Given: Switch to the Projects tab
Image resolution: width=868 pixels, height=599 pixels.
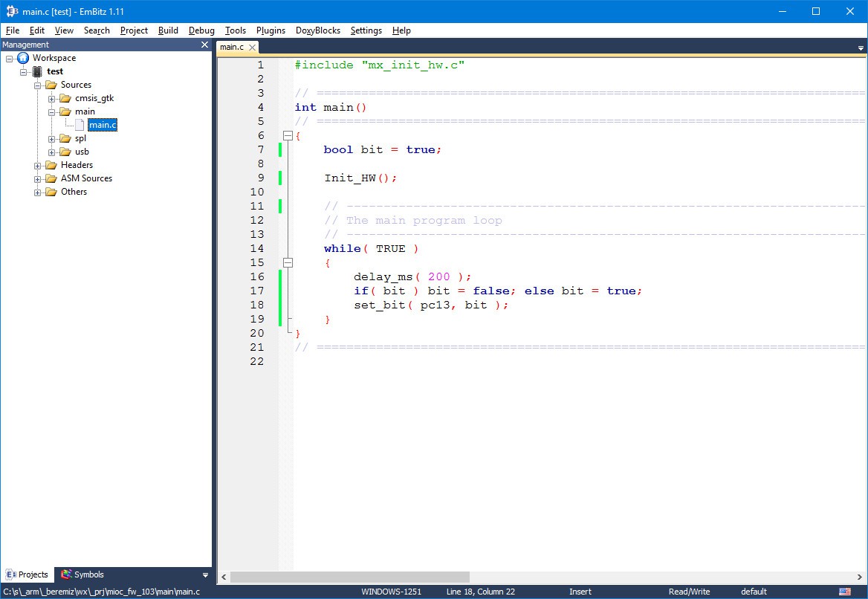Looking at the screenshot, I should coord(27,574).
